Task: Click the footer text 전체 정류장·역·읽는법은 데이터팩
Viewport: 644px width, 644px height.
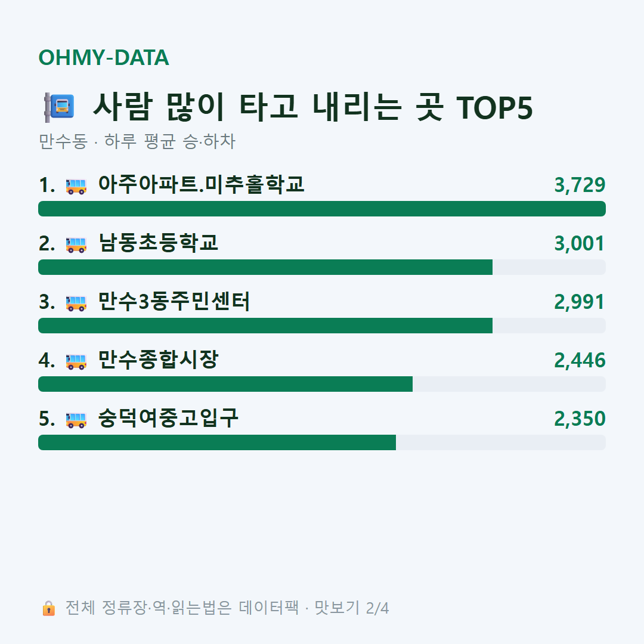Action: coord(182,608)
